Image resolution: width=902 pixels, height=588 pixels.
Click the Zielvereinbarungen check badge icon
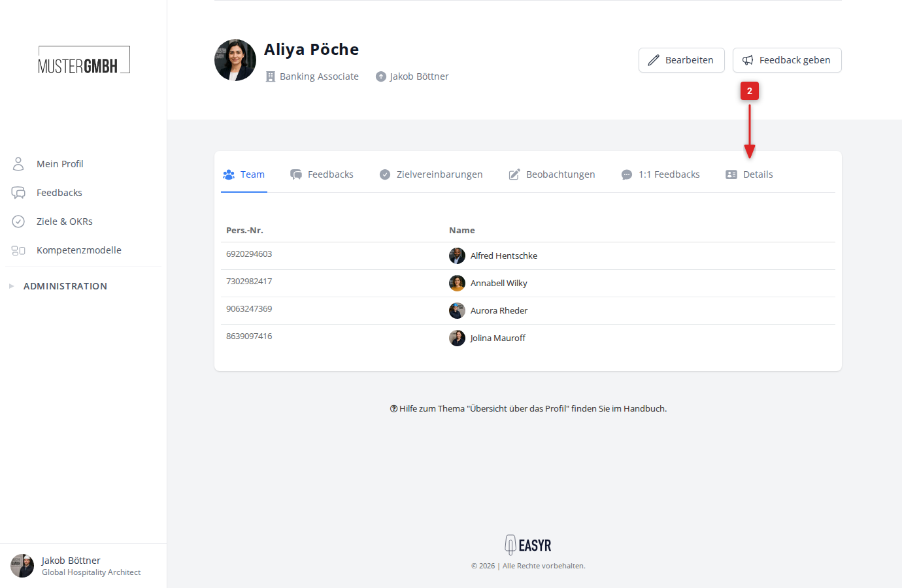point(385,174)
